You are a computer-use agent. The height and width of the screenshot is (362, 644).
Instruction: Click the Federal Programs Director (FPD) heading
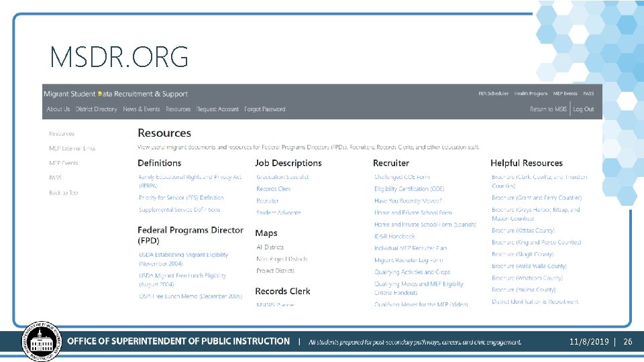click(191, 235)
